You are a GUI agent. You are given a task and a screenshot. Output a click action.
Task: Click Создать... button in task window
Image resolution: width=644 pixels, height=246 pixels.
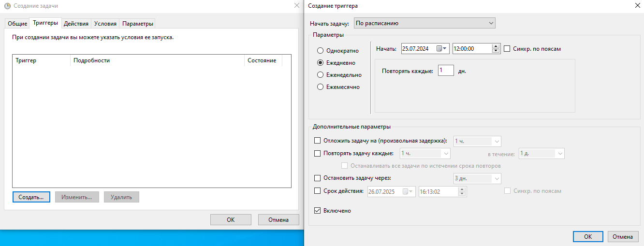[31, 197]
